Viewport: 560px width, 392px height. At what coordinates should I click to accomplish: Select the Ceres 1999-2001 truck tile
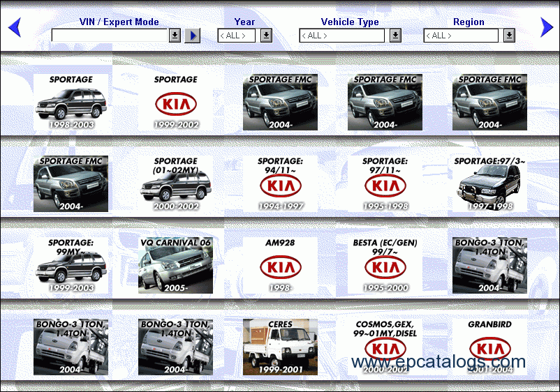281,347
